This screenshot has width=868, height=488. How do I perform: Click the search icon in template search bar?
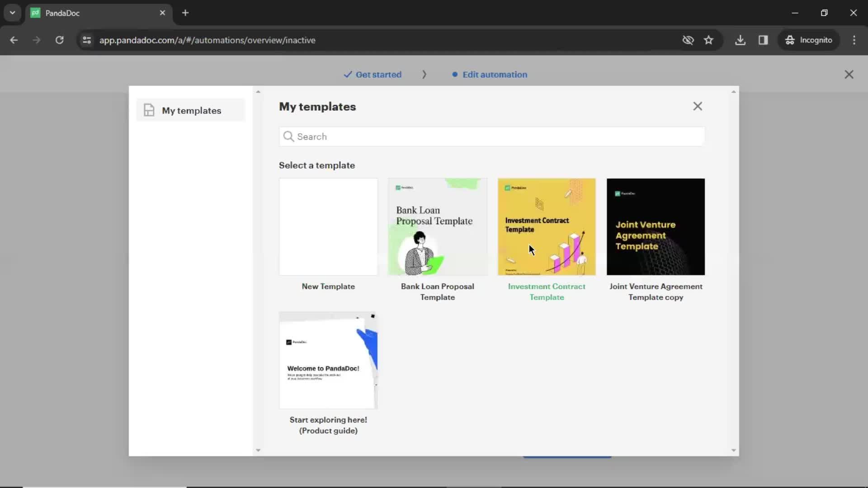click(x=289, y=136)
